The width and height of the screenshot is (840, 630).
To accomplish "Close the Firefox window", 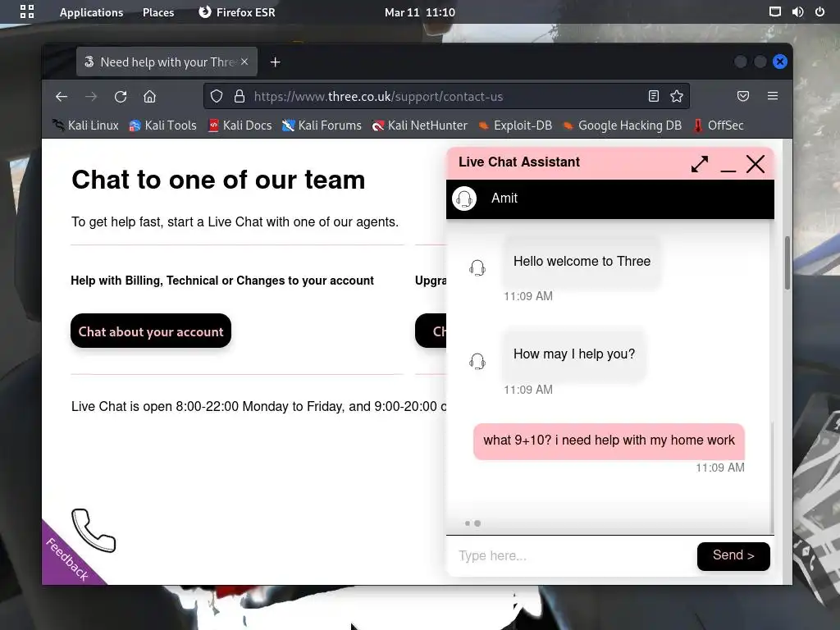I will pyautogui.click(x=780, y=62).
